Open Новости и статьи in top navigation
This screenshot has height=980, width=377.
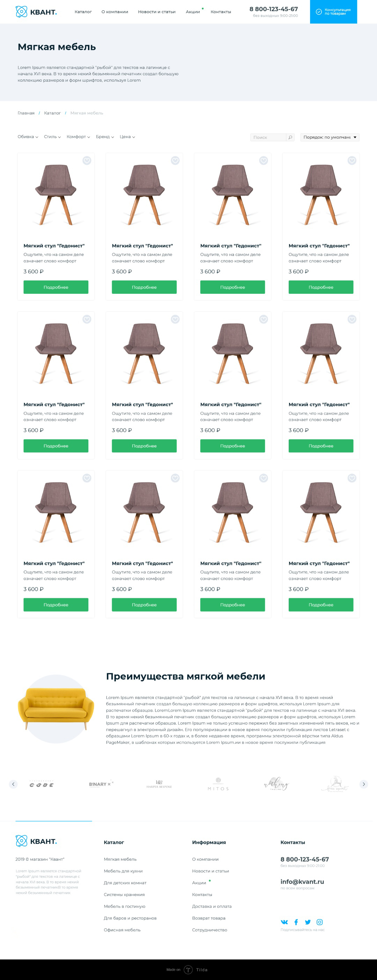[157, 12]
